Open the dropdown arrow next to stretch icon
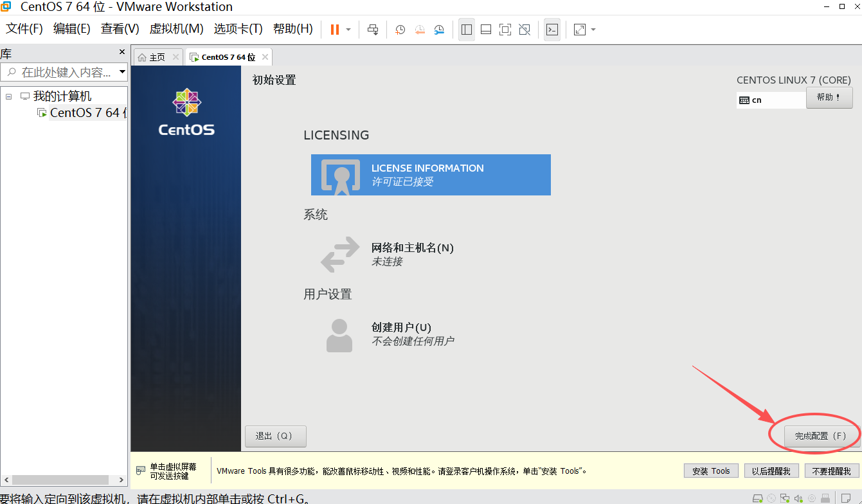The height and width of the screenshot is (504, 862). [x=593, y=30]
